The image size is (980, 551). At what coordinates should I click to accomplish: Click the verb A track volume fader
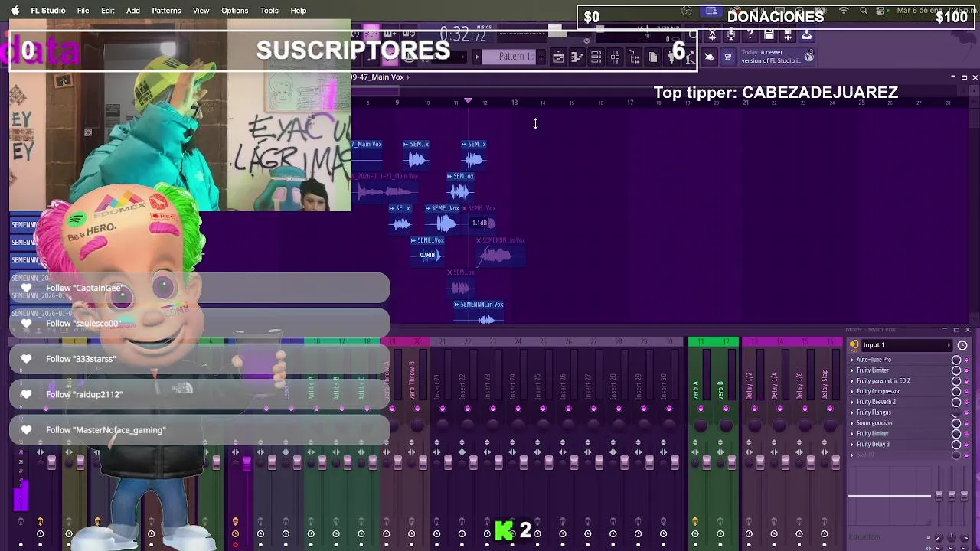[x=707, y=462]
